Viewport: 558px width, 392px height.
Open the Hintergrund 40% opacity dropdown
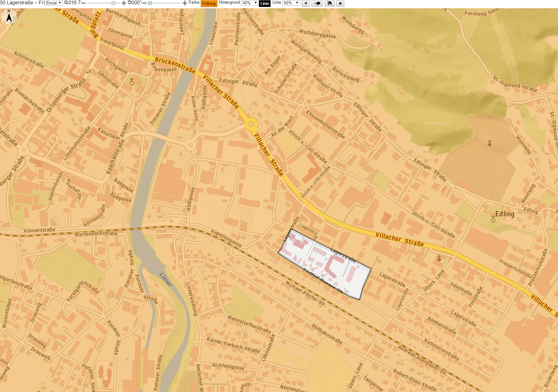250,3
